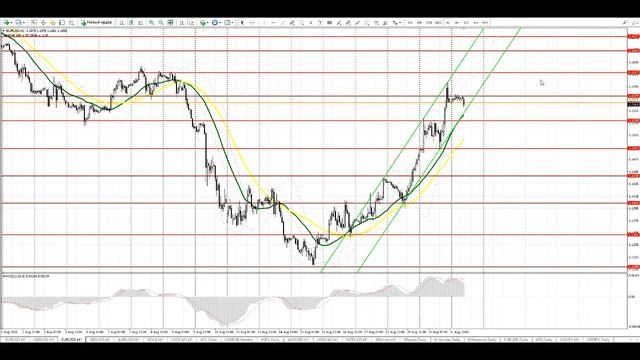The width and height of the screenshot is (640, 360).
Task: Open the Periods clock icon
Action: (x=214, y=22)
